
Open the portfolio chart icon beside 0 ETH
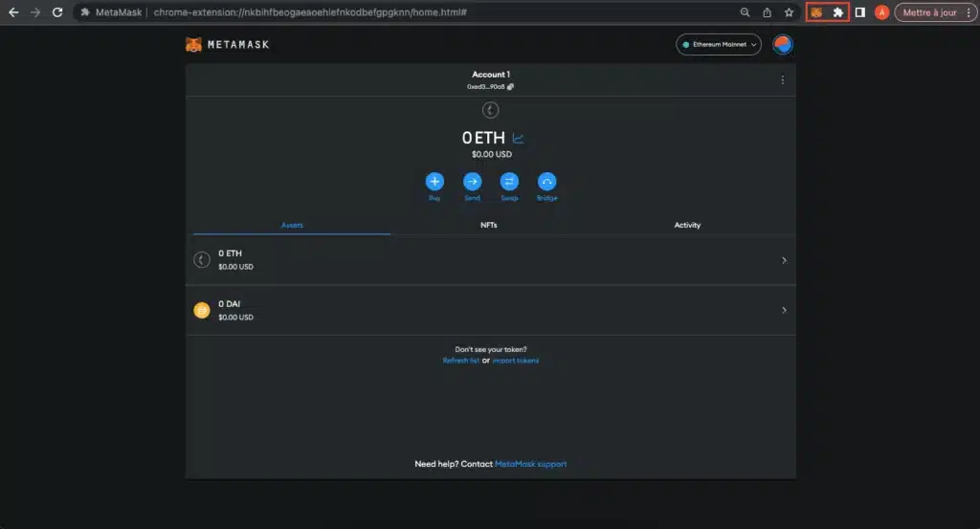[x=518, y=138]
